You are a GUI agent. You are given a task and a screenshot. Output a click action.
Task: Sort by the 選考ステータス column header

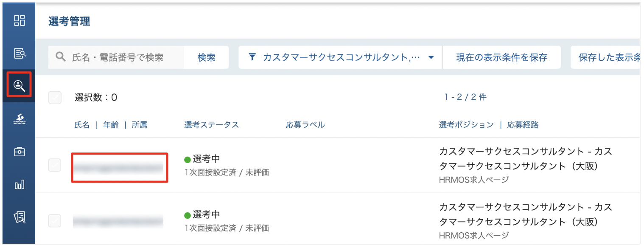click(x=211, y=125)
